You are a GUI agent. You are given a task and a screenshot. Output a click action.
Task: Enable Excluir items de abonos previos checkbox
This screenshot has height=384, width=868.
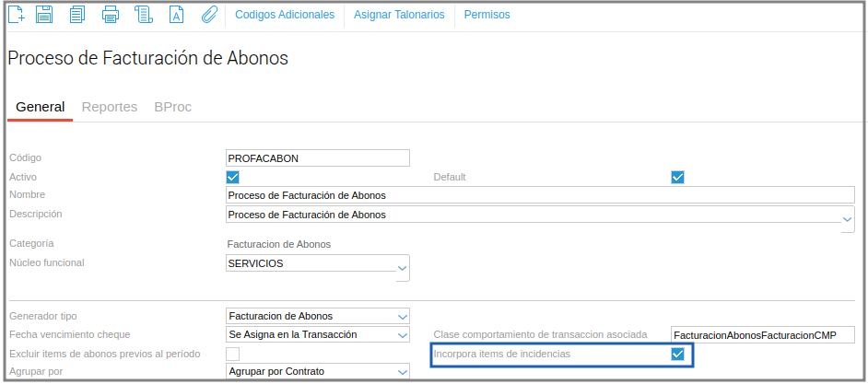[x=233, y=354]
